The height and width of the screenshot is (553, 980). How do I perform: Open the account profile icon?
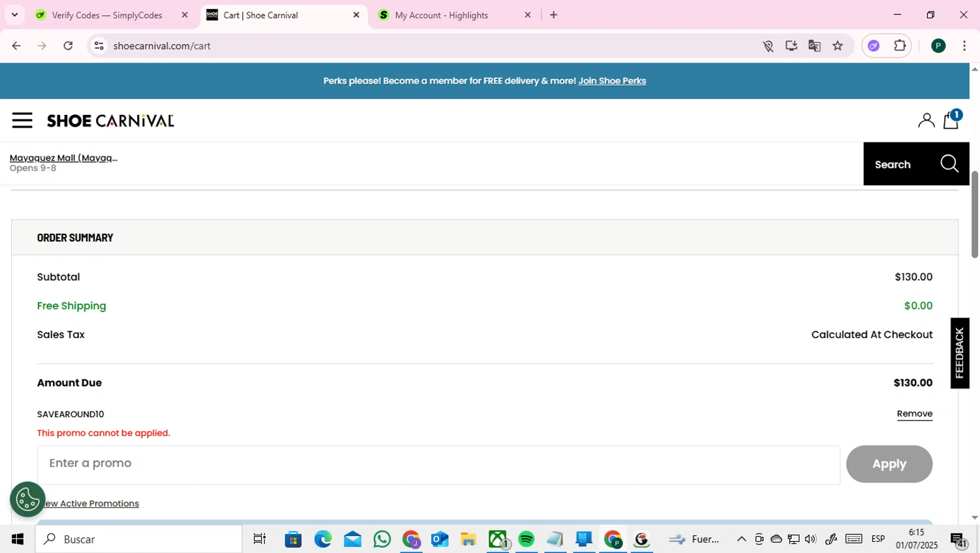point(926,120)
